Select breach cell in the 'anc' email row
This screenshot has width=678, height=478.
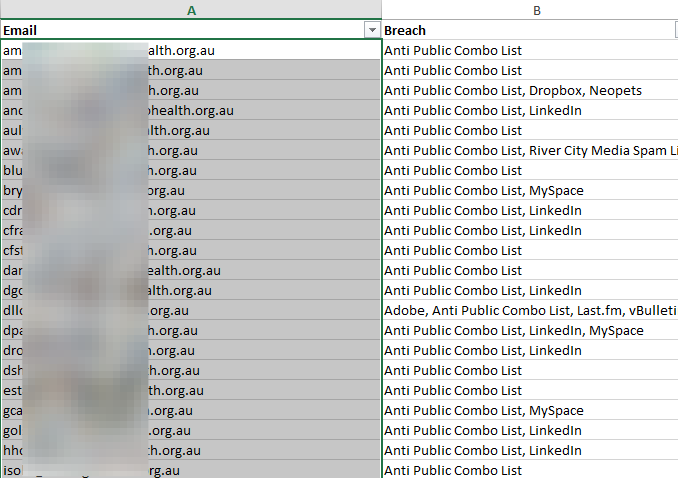pos(530,110)
